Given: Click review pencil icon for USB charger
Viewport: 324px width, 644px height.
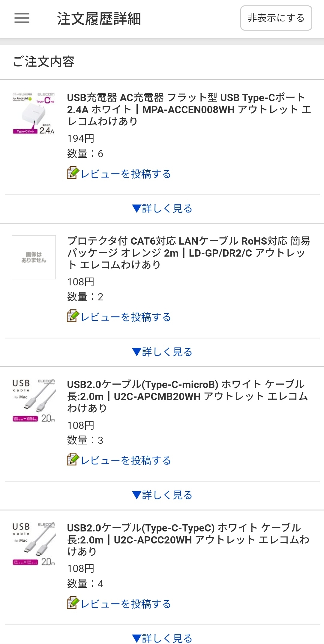Looking at the screenshot, I should [73, 173].
